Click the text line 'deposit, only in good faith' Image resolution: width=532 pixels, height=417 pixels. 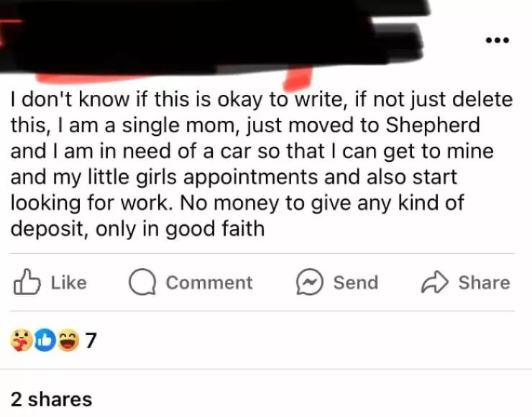(x=137, y=229)
